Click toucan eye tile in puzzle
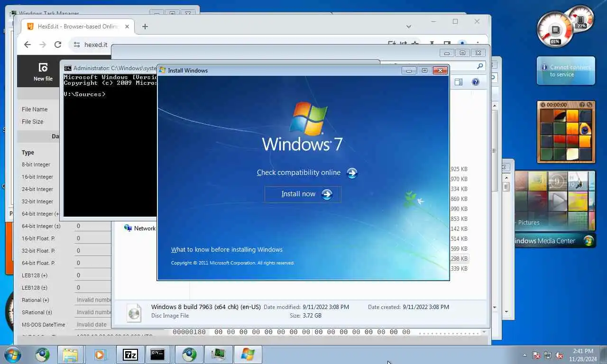607x364 pixels. point(585,128)
